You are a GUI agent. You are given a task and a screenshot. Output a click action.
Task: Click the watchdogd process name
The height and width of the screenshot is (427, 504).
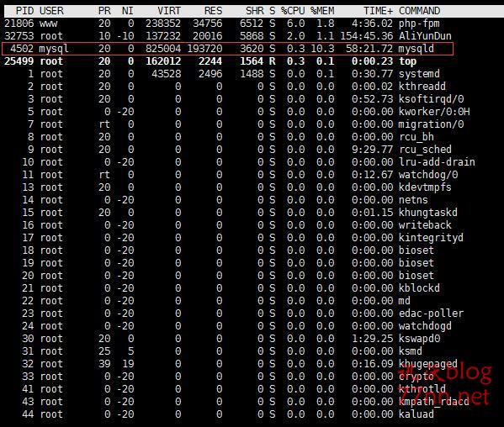425,326
